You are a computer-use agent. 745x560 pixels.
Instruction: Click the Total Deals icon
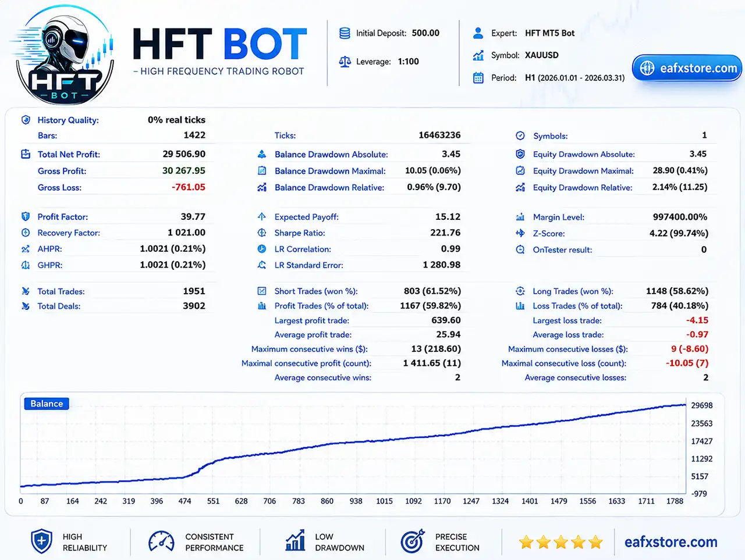coord(26,306)
